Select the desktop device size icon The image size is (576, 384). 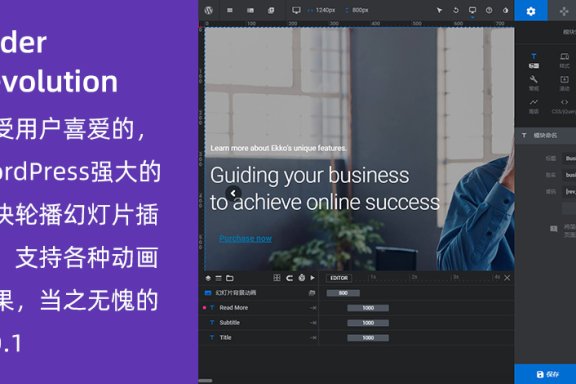coord(296,10)
